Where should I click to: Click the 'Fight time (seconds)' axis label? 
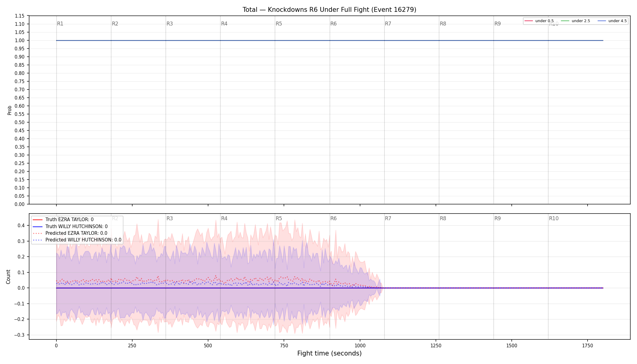click(329, 353)
